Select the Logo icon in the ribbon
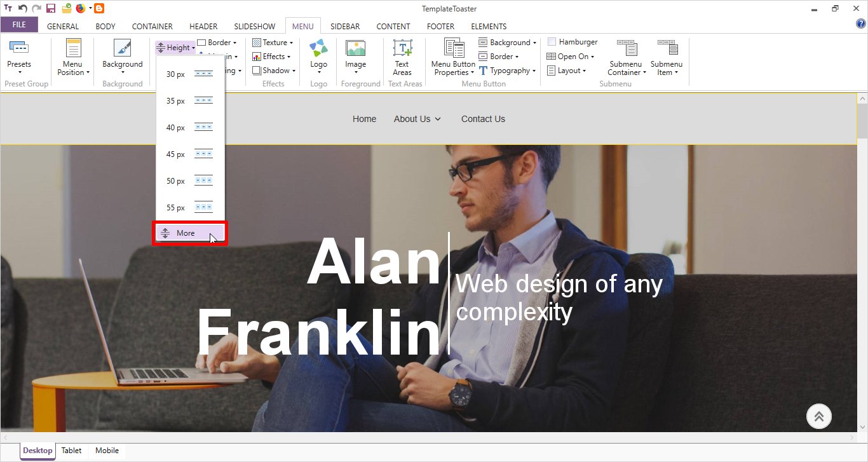This screenshot has width=868, height=462. coord(318,49)
